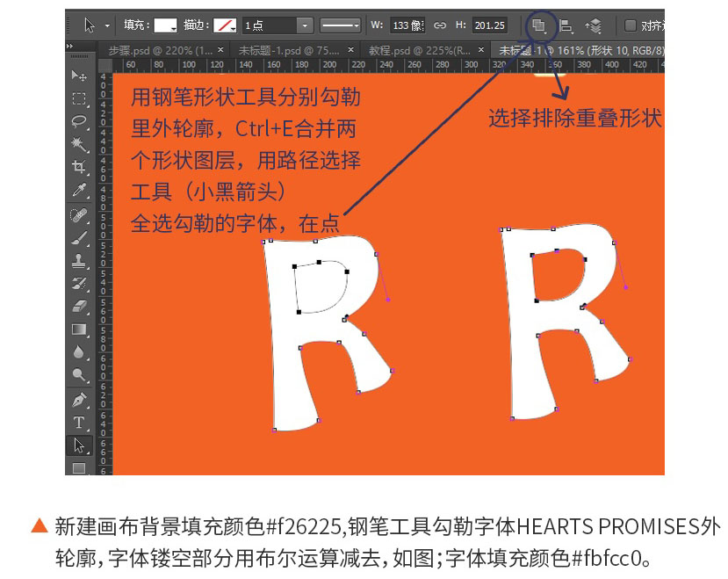
Task: Open the 填充 fill color swatch
Action: (166, 25)
